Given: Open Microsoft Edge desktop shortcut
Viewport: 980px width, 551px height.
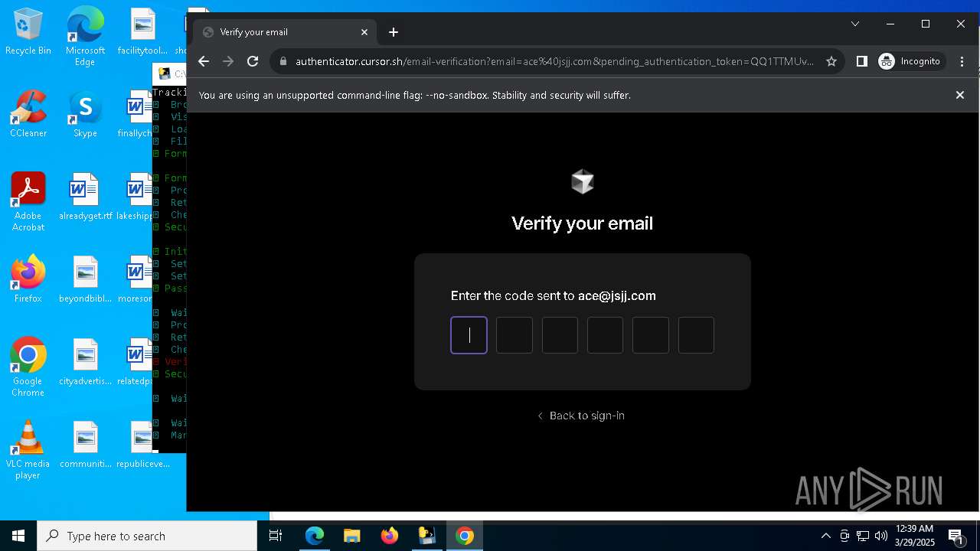Looking at the screenshot, I should pos(85,37).
